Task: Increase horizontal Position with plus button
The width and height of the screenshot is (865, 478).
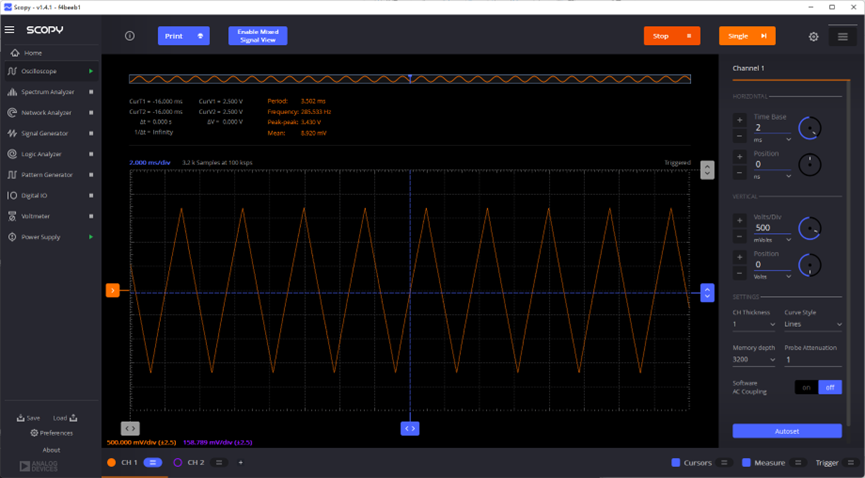Action: (x=740, y=157)
